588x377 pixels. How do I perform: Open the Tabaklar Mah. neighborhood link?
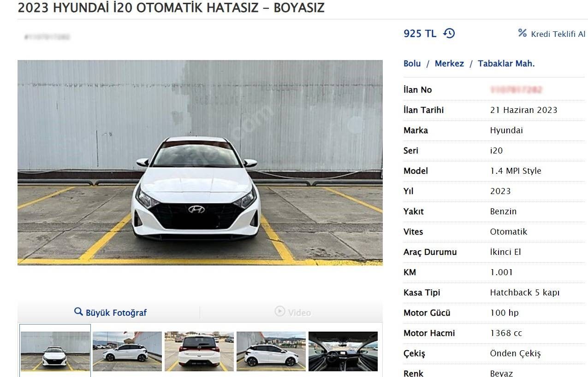coord(506,64)
